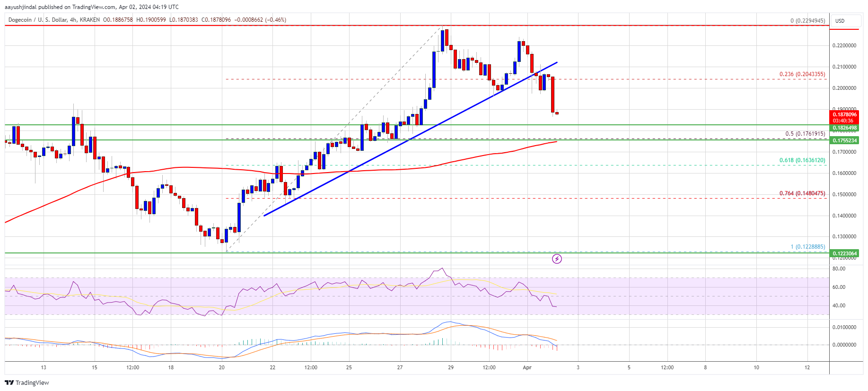Open the purple lightning event marker

pos(557,259)
